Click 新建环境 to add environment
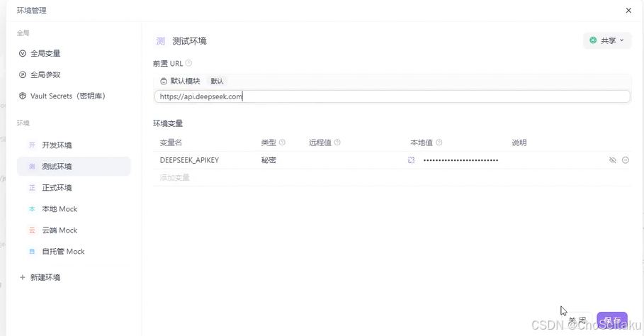The height and width of the screenshot is (336, 644). (x=45, y=278)
